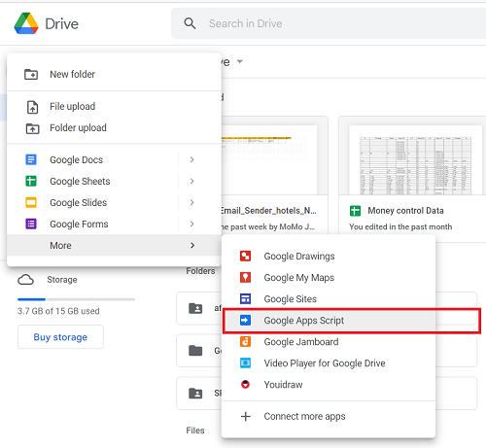This screenshot has height=448, width=486.
Task: Expand the Google Slides submenu arrow
Action: [x=192, y=202]
